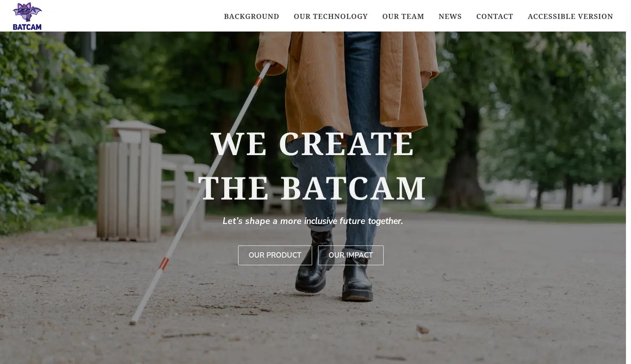The height and width of the screenshot is (364, 631).
Task: Click the "THE BATCAM" headline line
Action: click(313, 188)
